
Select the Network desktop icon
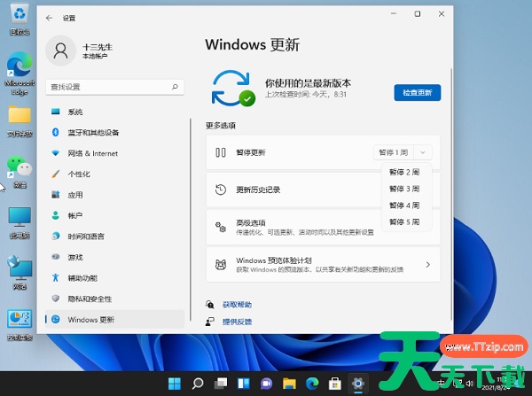(x=20, y=273)
